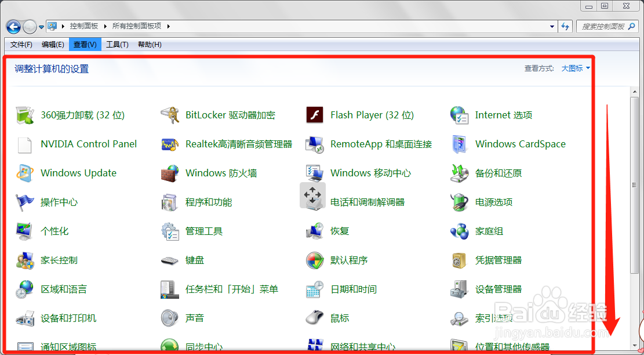Go back with the blue Back arrow
This screenshot has height=355, width=644.
(x=13, y=27)
